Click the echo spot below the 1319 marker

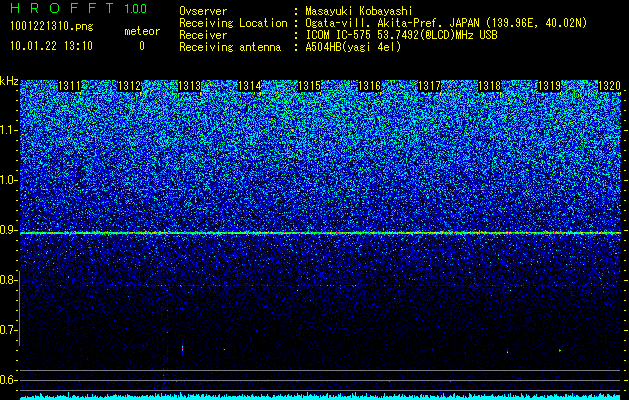pos(560,351)
